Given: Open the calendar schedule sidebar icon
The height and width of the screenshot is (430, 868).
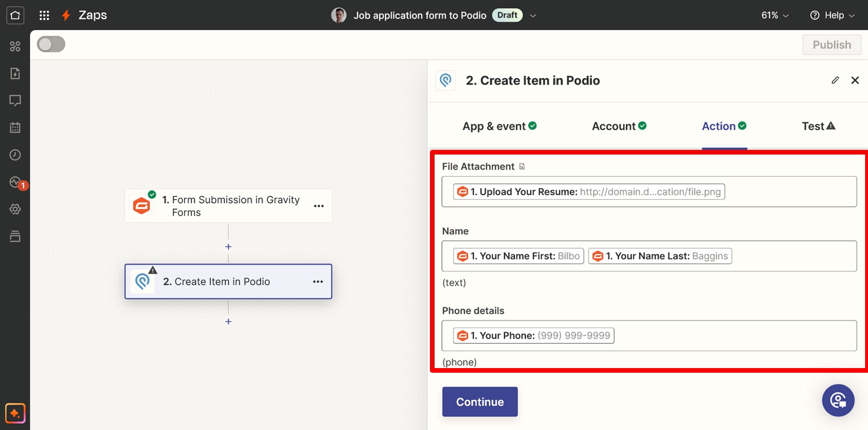Looking at the screenshot, I should 15,128.
